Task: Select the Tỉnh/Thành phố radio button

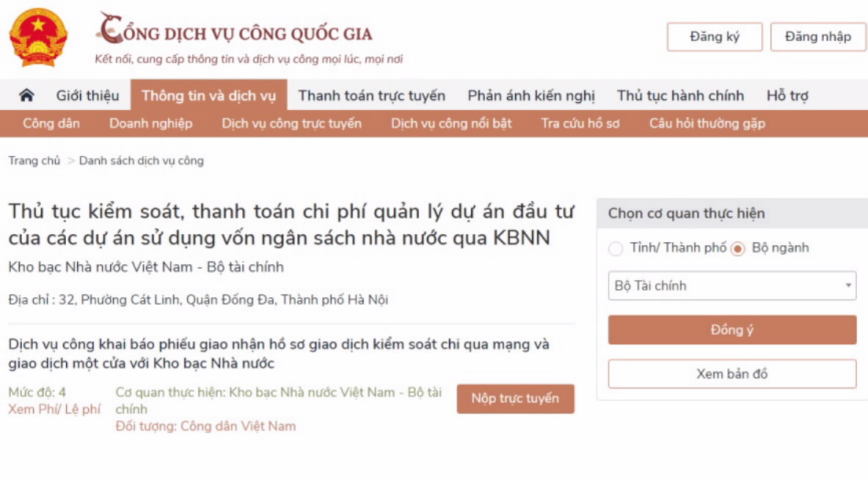Action: (616, 248)
